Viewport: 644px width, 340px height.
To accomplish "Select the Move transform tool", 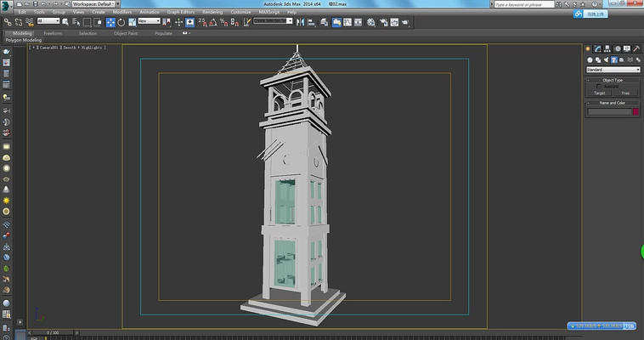I will 110,21.
